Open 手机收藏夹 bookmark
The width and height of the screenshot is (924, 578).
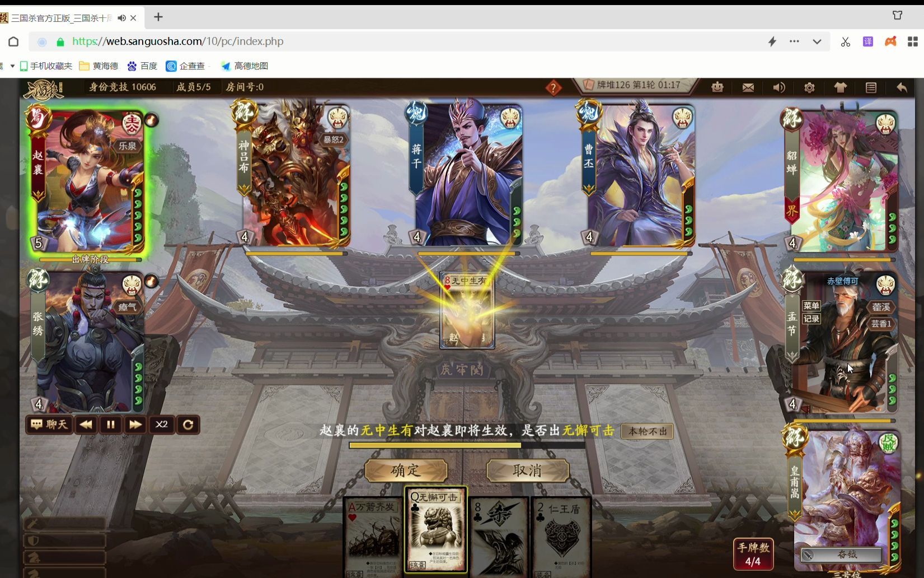[x=46, y=66]
